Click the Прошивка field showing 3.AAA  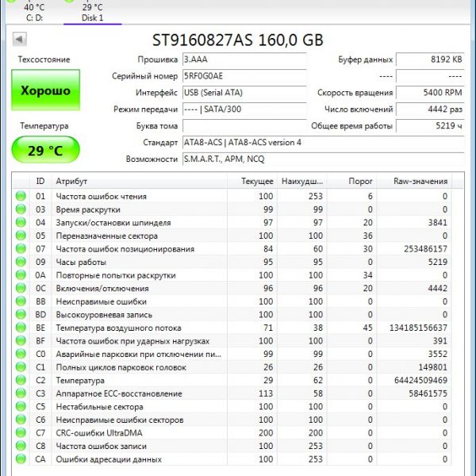tap(244, 59)
